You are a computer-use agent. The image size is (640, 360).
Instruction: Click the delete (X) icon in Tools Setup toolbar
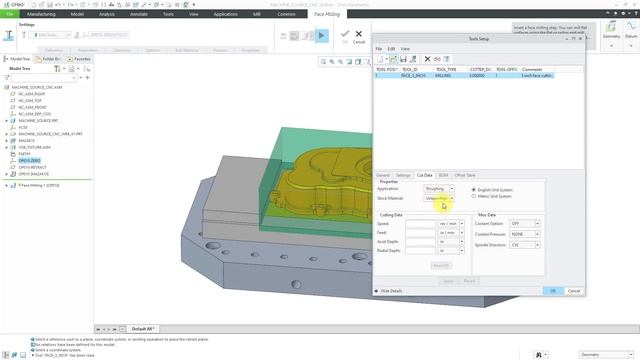coord(427,59)
